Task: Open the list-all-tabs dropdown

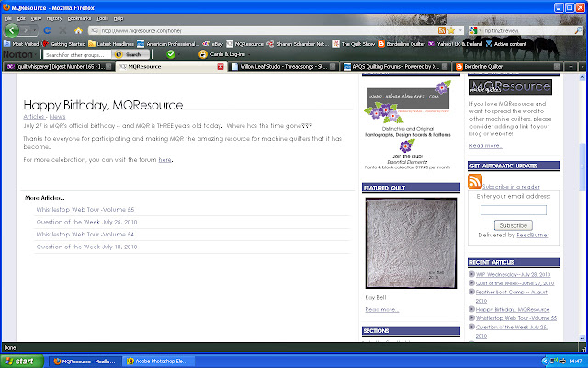Action: pos(582,67)
